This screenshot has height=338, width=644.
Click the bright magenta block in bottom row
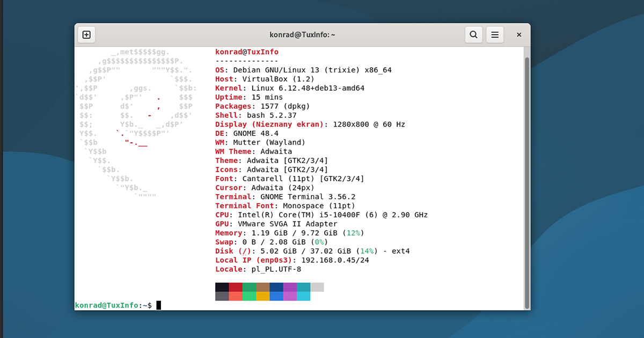(x=290, y=296)
